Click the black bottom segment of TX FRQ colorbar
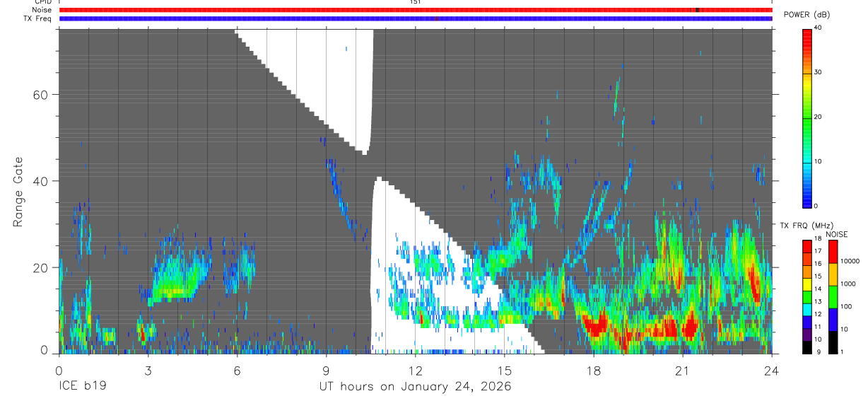This screenshot has height=401, width=868. click(807, 347)
